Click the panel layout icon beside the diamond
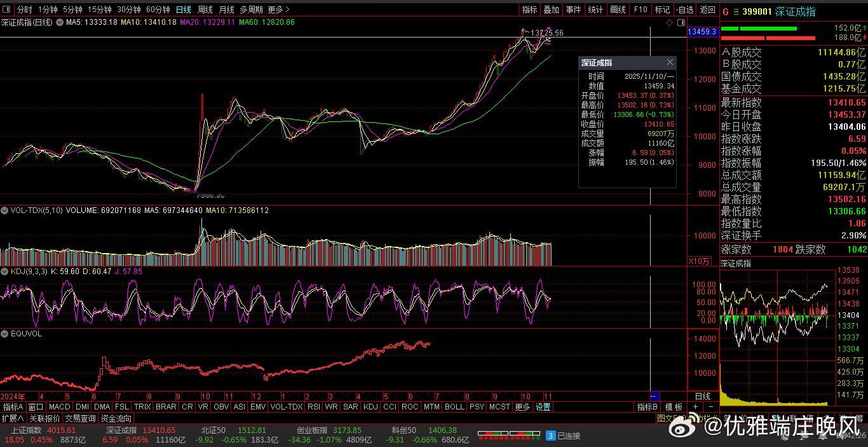868x447 pixels. 681,22
